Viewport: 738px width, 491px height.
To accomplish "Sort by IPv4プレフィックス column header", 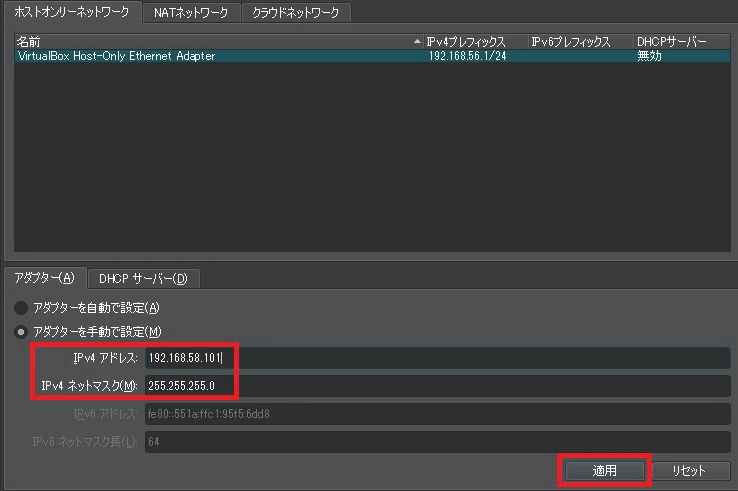I will pos(476,42).
